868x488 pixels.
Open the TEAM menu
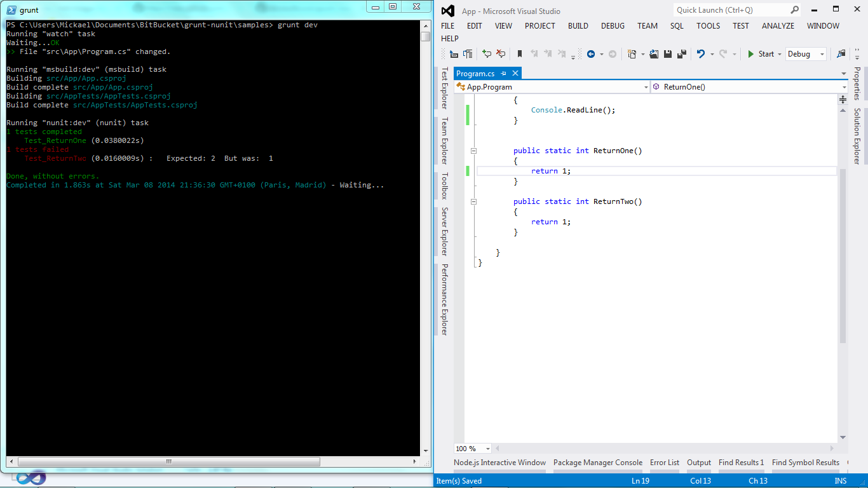[x=648, y=26]
